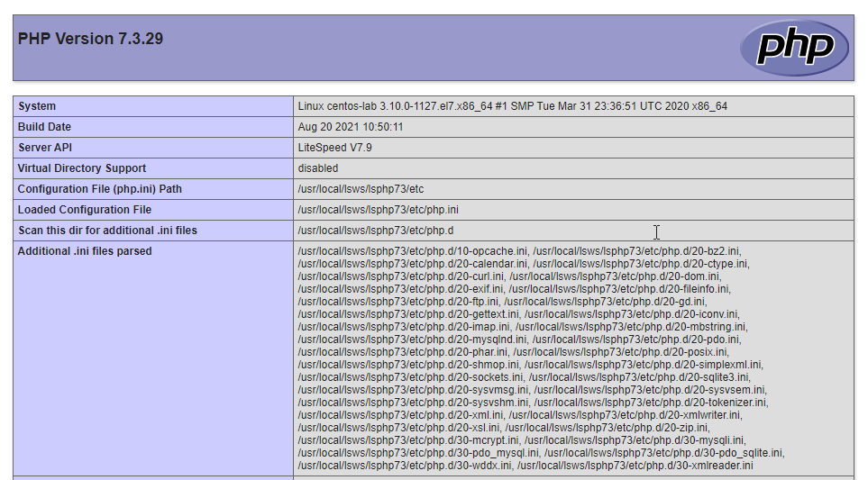The height and width of the screenshot is (480, 868).
Task: Select the /usr/local/lsws/lsphp73/etc path value
Action: click(361, 189)
